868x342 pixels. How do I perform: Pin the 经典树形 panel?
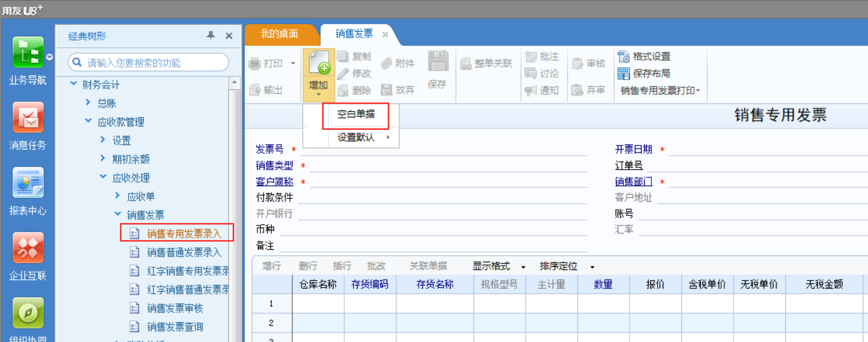[x=210, y=35]
